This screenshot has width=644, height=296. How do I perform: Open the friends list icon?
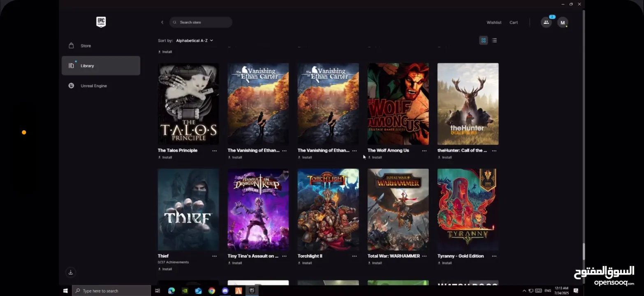coord(546,23)
